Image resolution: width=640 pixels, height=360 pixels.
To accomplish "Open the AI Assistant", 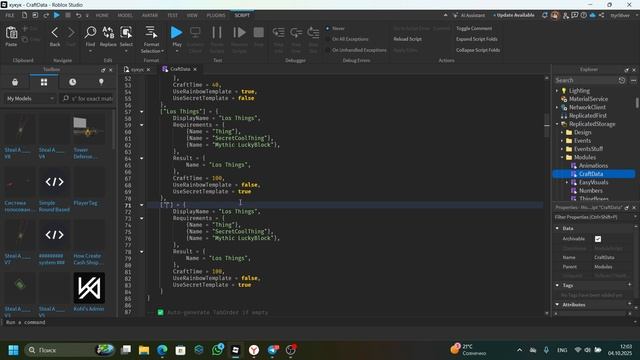I will tap(469, 15).
